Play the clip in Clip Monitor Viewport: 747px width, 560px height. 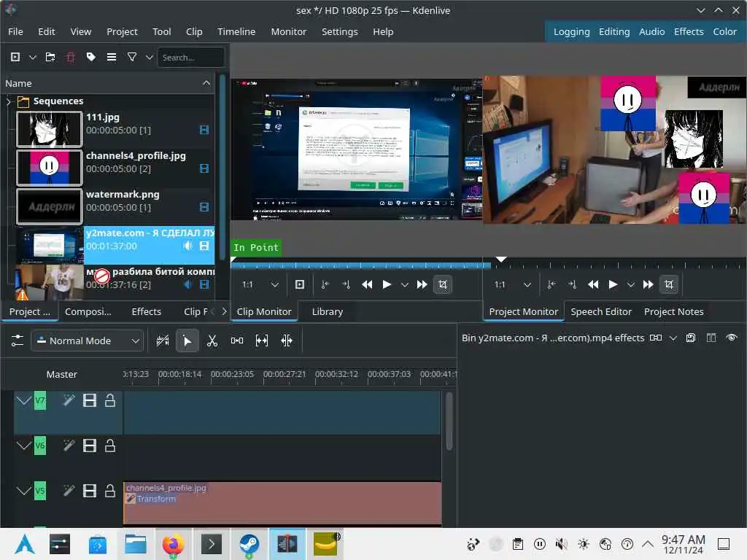(x=387, y=284)
